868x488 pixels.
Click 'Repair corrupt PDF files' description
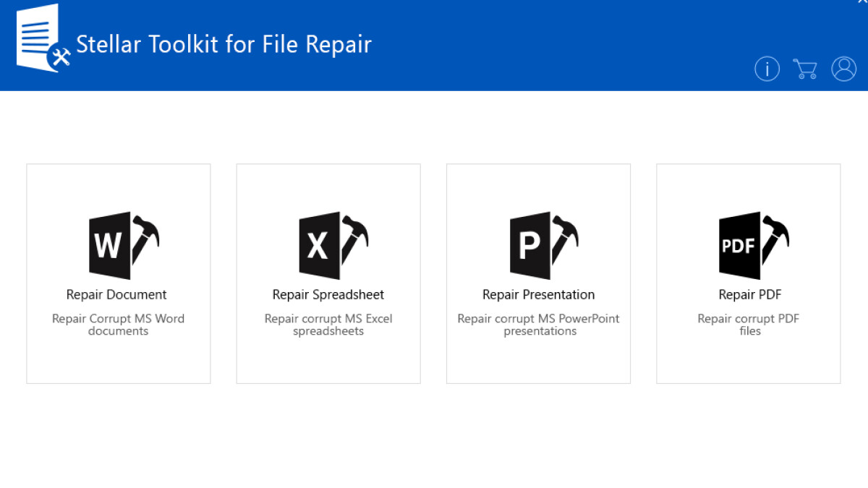tap(748, 325)
